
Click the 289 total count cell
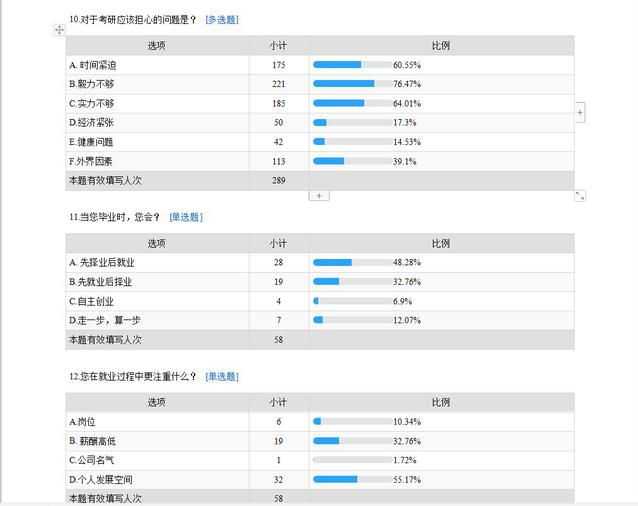click(x=278, y=180)
